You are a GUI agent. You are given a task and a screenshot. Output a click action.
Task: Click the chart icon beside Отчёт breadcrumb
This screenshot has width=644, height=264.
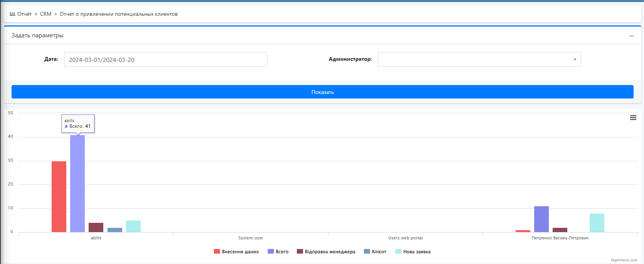point(13,14)
